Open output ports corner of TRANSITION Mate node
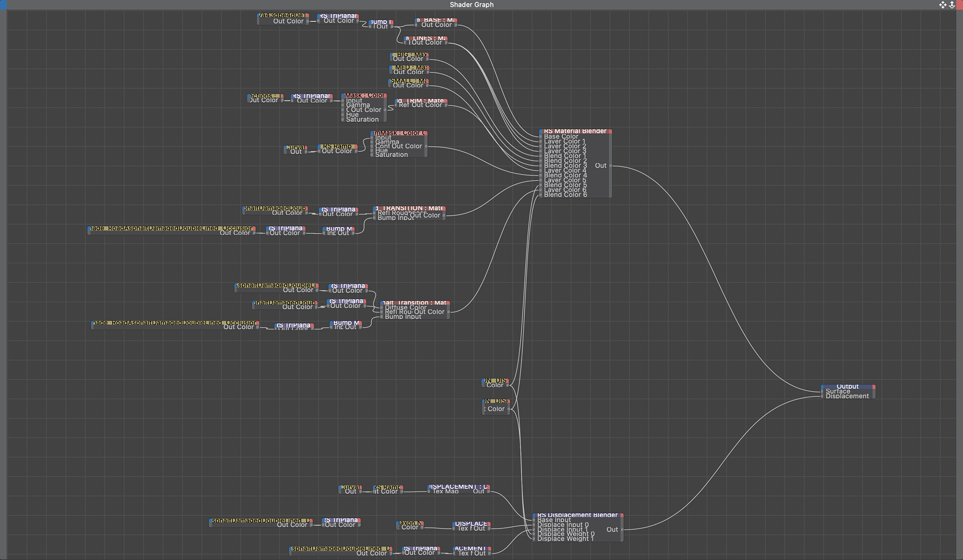The width and height of the screenshot is (963, 560). tap(444, 208)
